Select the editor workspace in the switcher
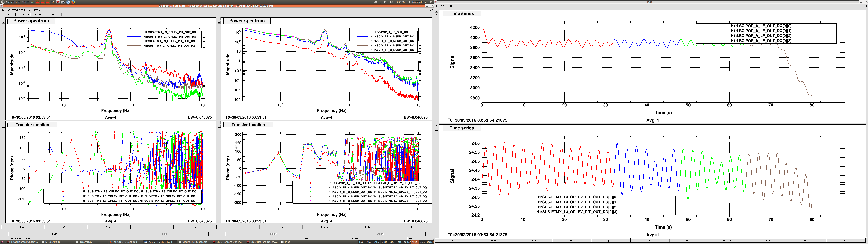The image size is (868, 244). point(407,242)
